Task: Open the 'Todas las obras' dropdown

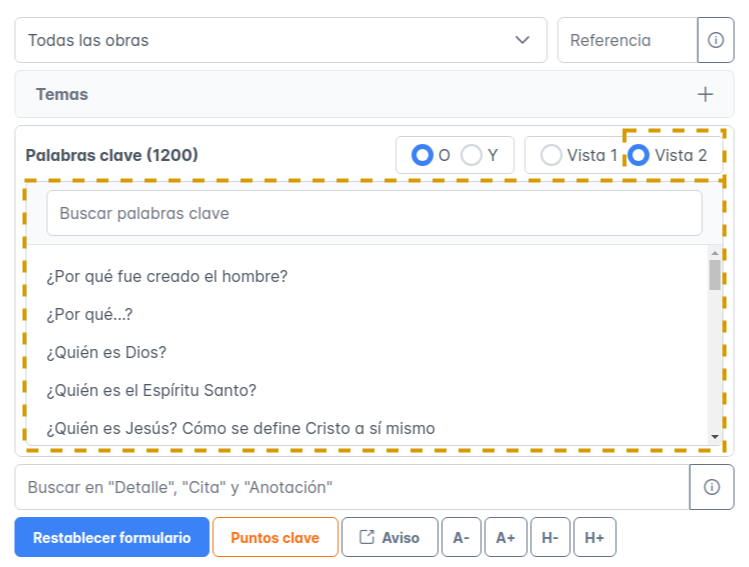Action: click(280, 41)
